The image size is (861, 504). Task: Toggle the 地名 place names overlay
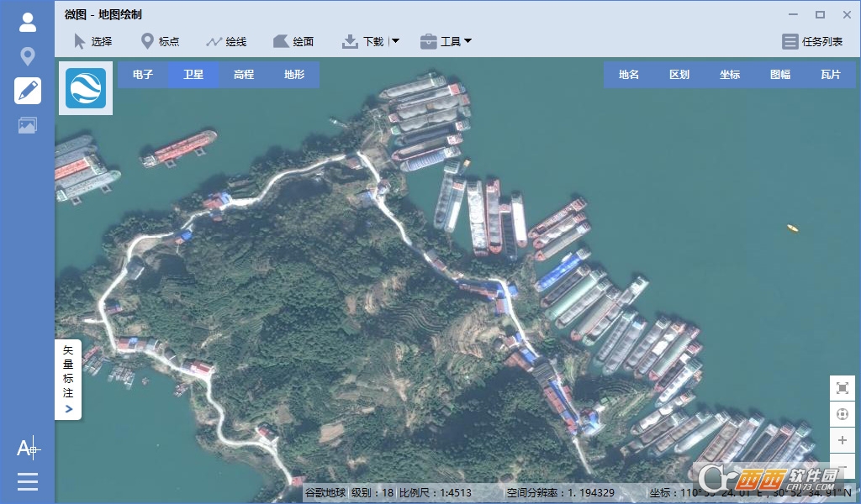tap(629, 75)
